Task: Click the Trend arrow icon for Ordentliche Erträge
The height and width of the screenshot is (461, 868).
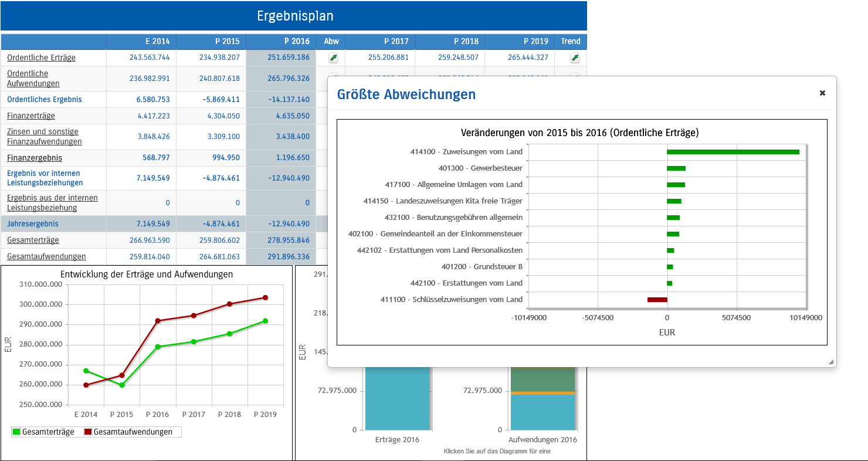Action: tap(575, 58)
